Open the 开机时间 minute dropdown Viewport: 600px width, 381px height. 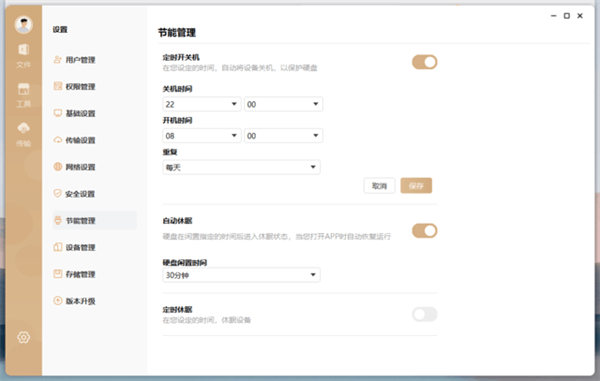pos(284,135)
